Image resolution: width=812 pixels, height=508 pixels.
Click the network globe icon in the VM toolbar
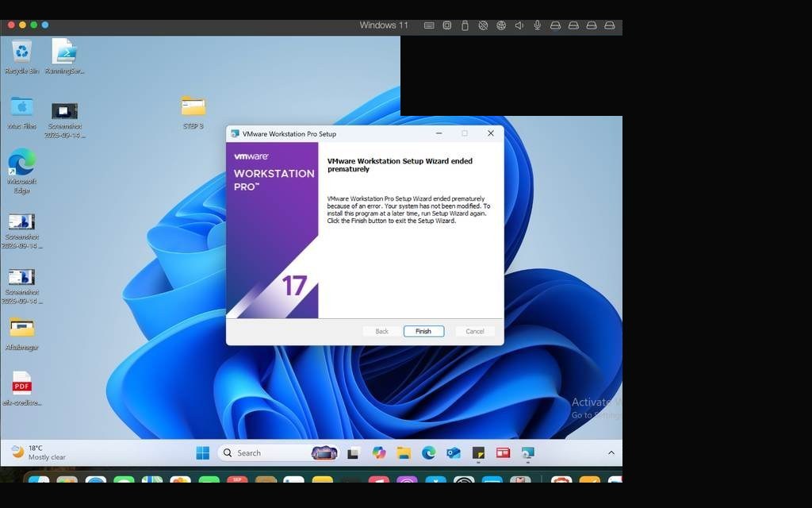[x=501, y=25]
